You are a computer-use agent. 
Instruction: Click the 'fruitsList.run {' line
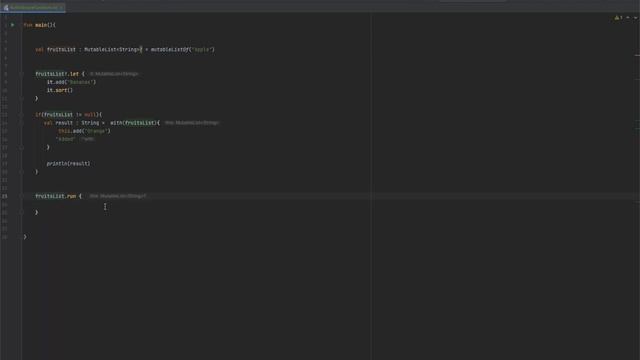click(58, 196)
